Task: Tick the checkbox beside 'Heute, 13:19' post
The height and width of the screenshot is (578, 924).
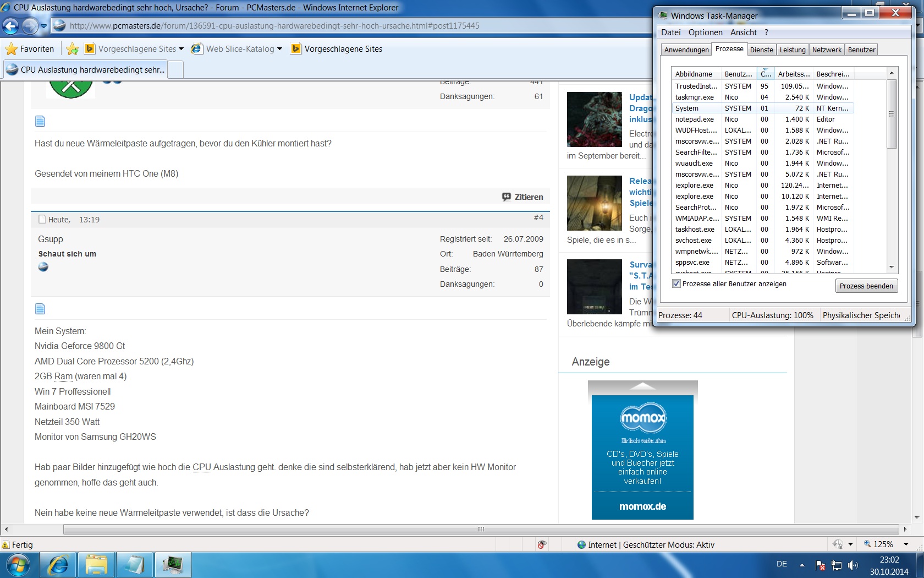Action: click(x=42, y=220)
